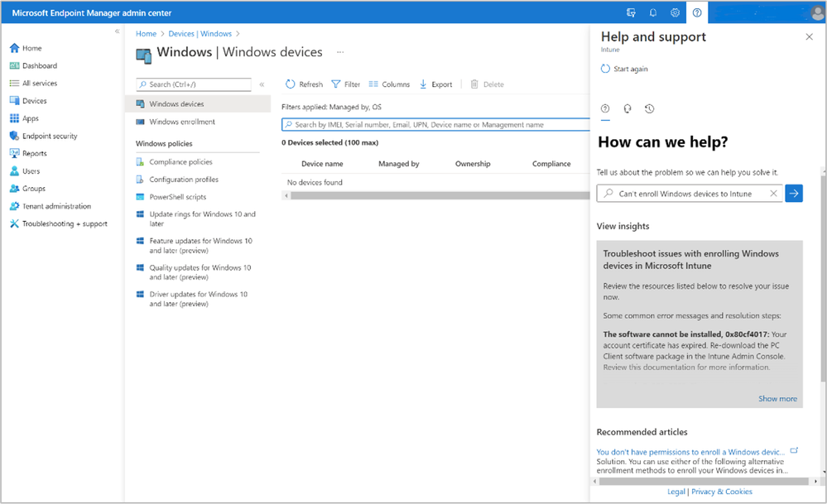Submit the help query with arrow button
The height and width of the screenshot is (504, 827).
click(x=794, y=194)
